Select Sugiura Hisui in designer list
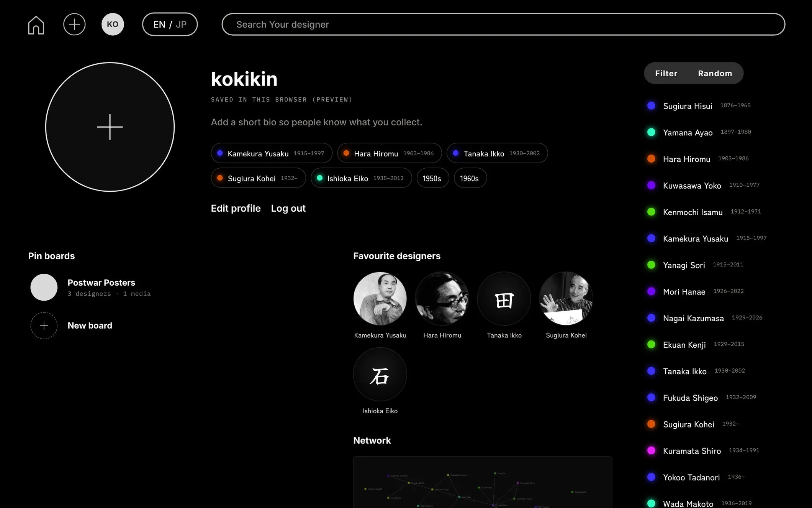Viewport: 812px width, 508px height. point(699,106)
